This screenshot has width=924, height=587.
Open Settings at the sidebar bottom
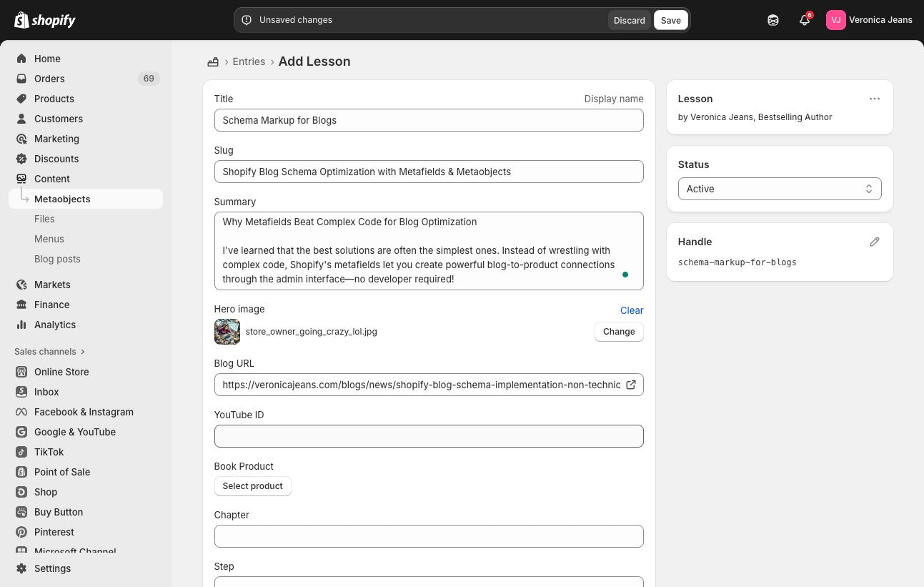coord(52,568)
